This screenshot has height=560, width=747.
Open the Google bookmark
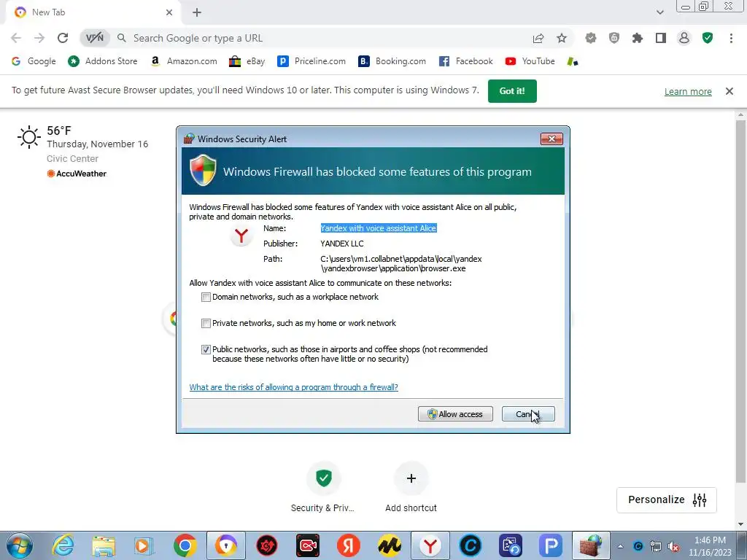pyautogui.click(x=34, y=61)
